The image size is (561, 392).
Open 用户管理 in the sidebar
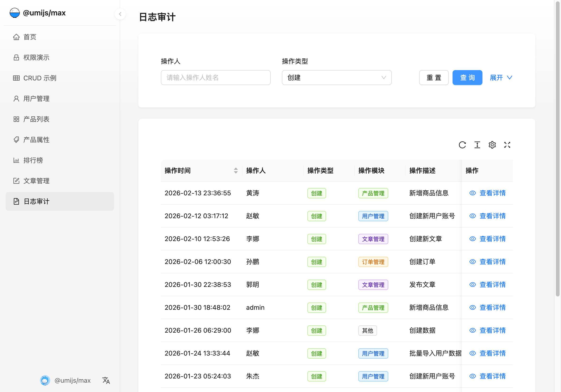(x=36, y=99)
